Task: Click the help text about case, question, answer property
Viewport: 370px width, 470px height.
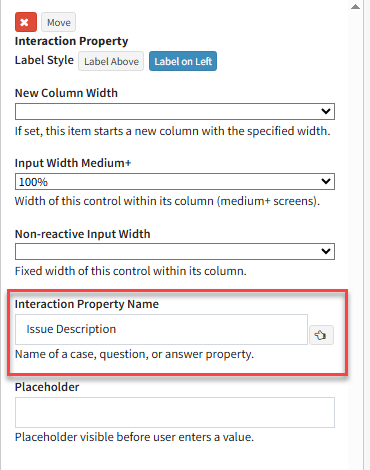Action: pyautogui.click(x=134, y=354)
